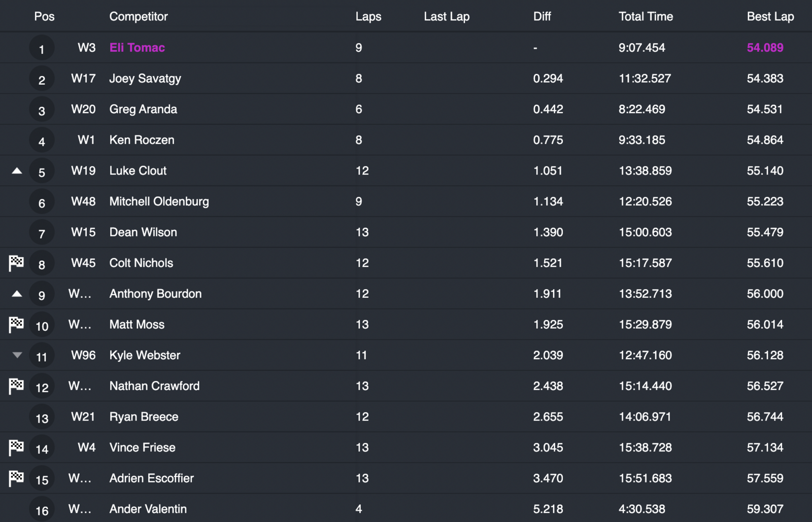Click position 1 circle badge
Image resolution: width=812 pixels, height=522 pixels.
(x=42, y=49)
